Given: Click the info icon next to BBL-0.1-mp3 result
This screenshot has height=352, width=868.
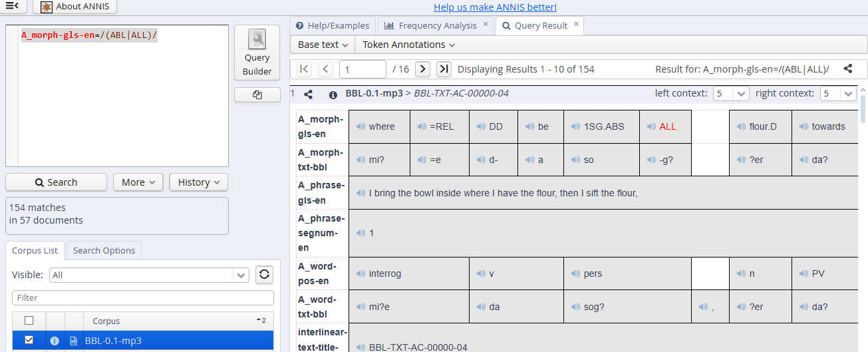Looking at the screenshot, I should [333, 94].
